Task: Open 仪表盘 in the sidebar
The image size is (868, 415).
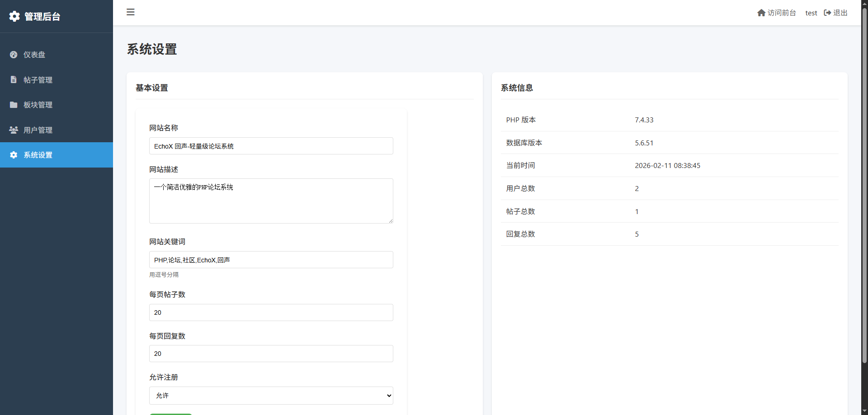Action: [34, 55]
